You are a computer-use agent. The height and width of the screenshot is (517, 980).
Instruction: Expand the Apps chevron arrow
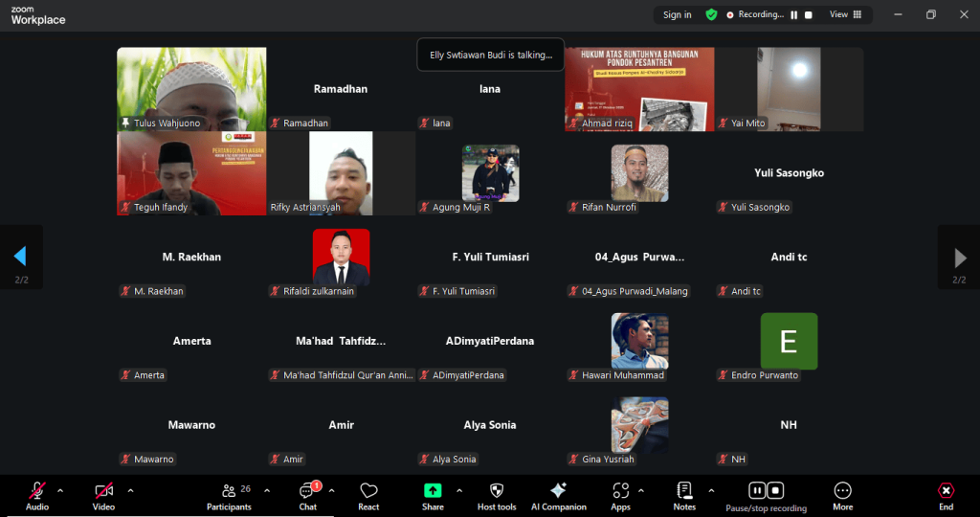click(641, 490)
